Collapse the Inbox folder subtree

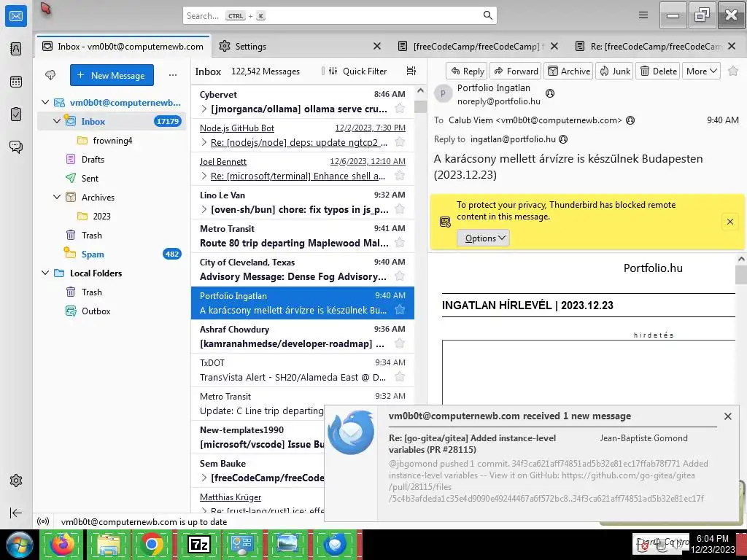pos(57,121)
